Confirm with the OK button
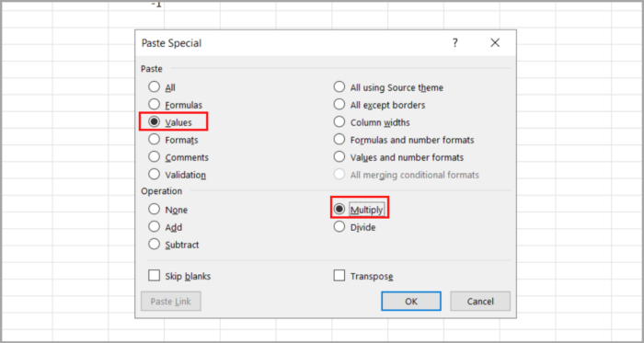Image resolution: width=644 pixels, height=343 pixels. 411,301
